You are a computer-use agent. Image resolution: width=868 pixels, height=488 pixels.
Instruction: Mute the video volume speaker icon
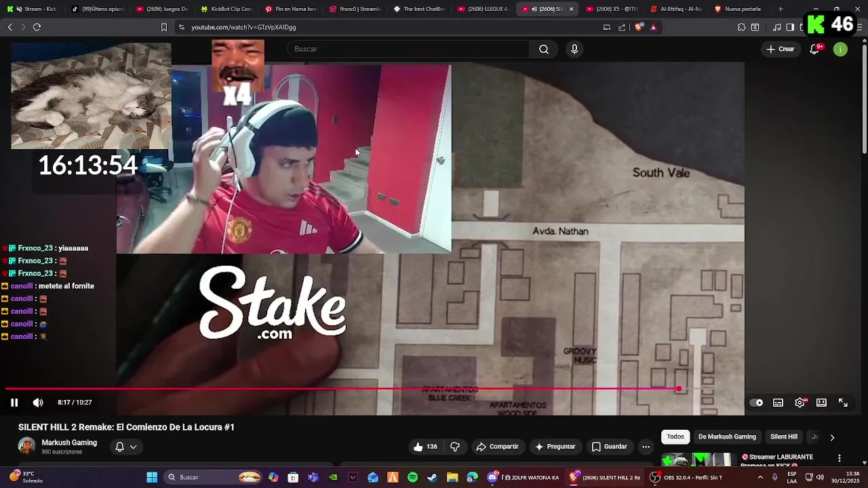[x=38, y=403]
